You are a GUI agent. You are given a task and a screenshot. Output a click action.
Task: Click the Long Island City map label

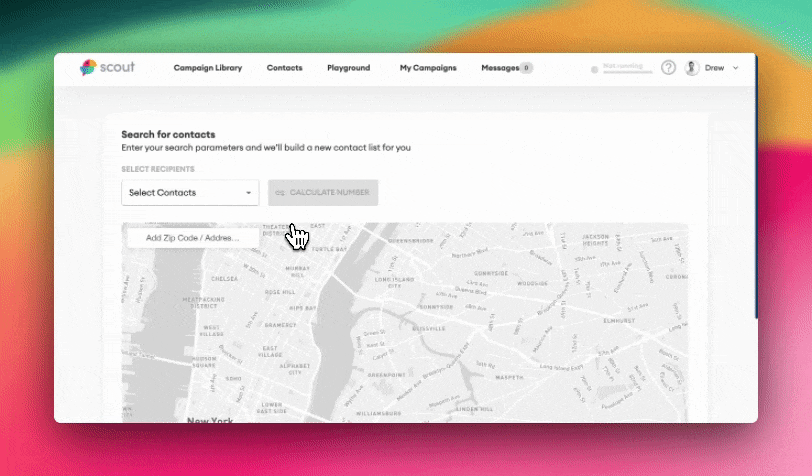pyautogui.click(x=395, y=282)
